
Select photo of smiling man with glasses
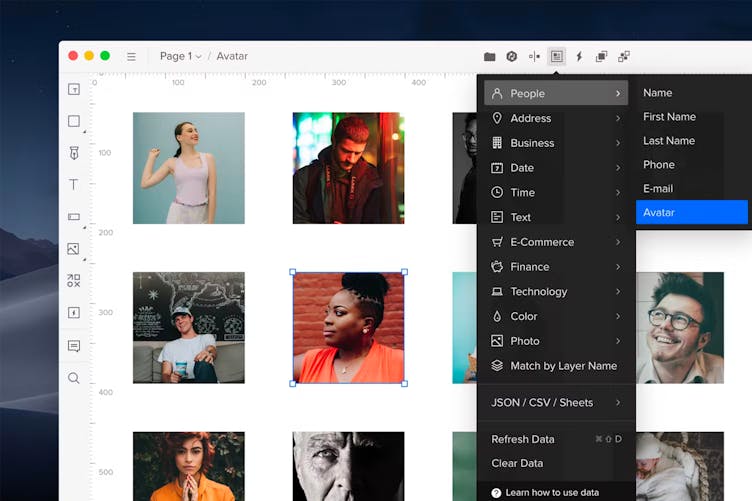click(680, 328)
